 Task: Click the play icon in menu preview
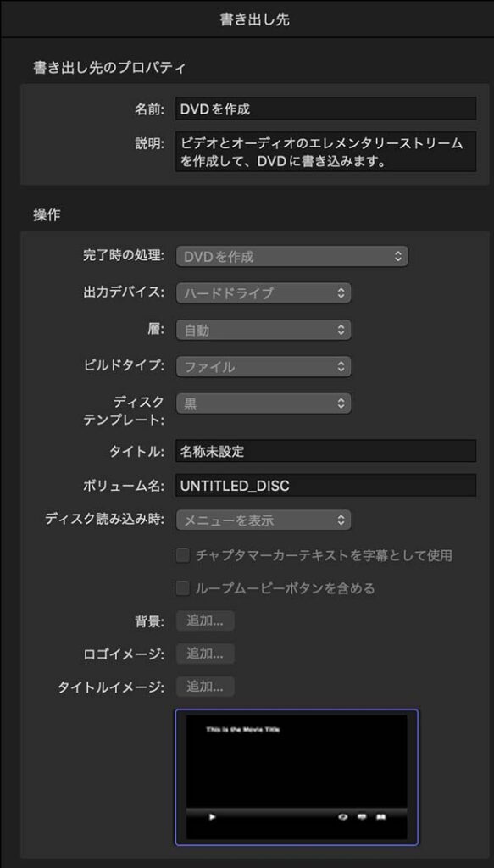[x=213, y=816]
